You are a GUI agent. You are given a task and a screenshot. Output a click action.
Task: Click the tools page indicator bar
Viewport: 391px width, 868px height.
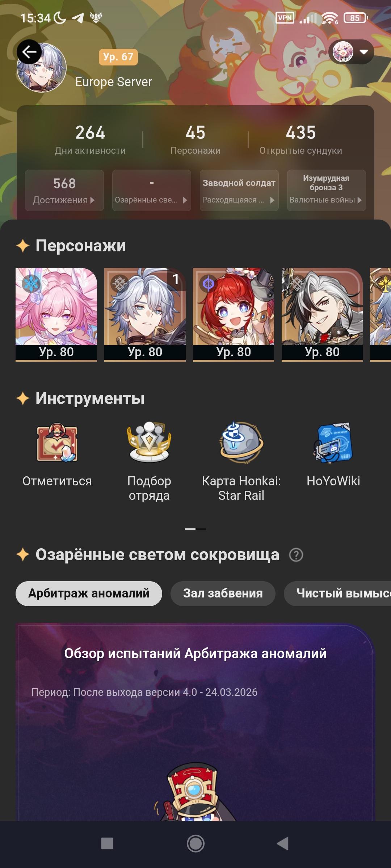195,529
